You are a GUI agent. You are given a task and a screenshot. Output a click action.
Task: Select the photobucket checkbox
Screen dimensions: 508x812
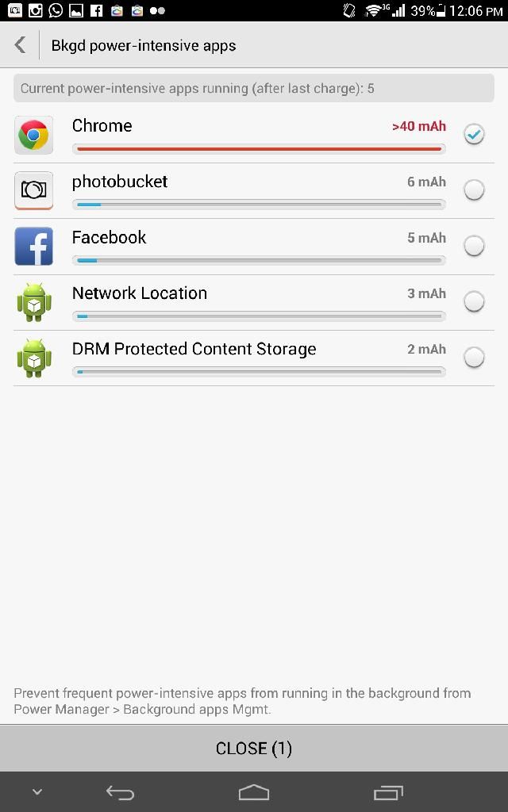pos(474,190)
